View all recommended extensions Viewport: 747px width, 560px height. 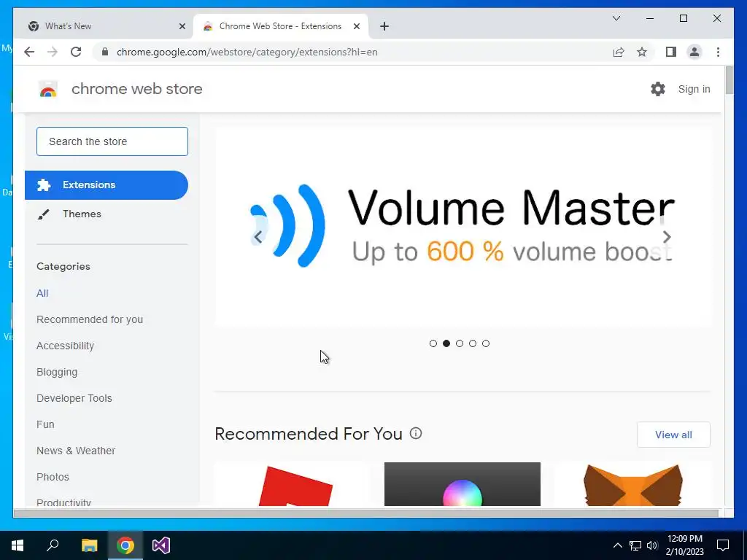(x=673, y=435)
